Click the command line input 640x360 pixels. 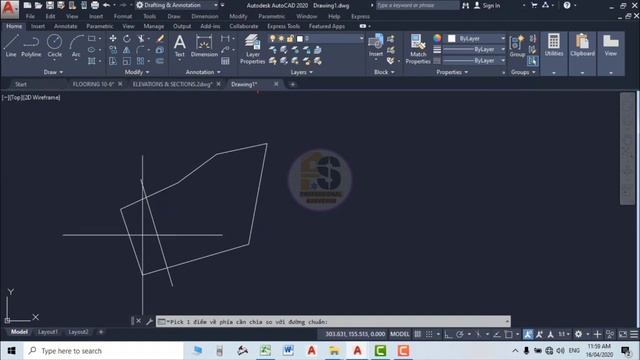(333, 322)
